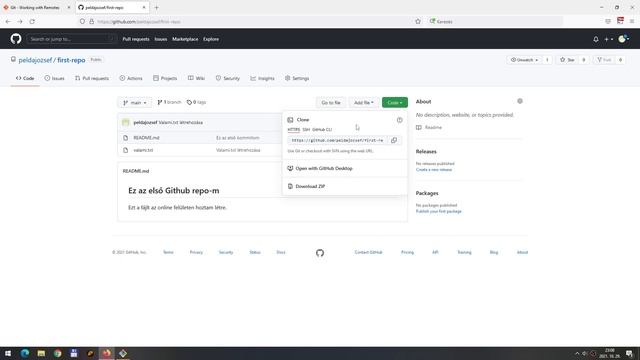Switch to the Wiki tab
This screenshot has width=640, height=360.
(x=196, y=78)
